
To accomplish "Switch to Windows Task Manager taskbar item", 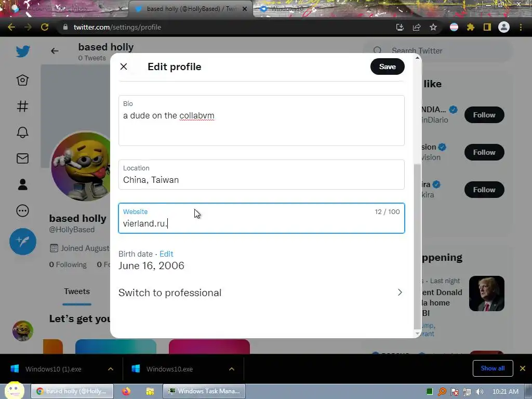I will click(x=204, y=391).
